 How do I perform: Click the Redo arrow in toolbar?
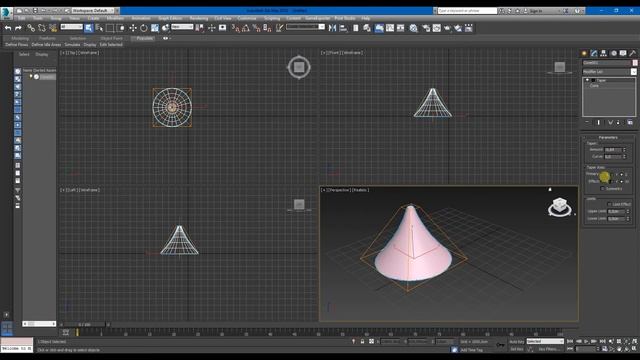pos(18,28)
